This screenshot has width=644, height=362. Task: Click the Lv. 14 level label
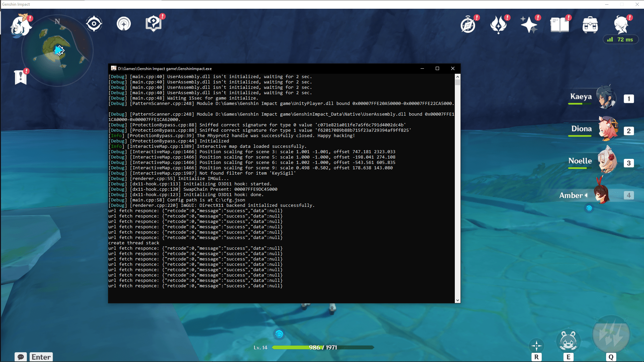click(x=260, y=348)
